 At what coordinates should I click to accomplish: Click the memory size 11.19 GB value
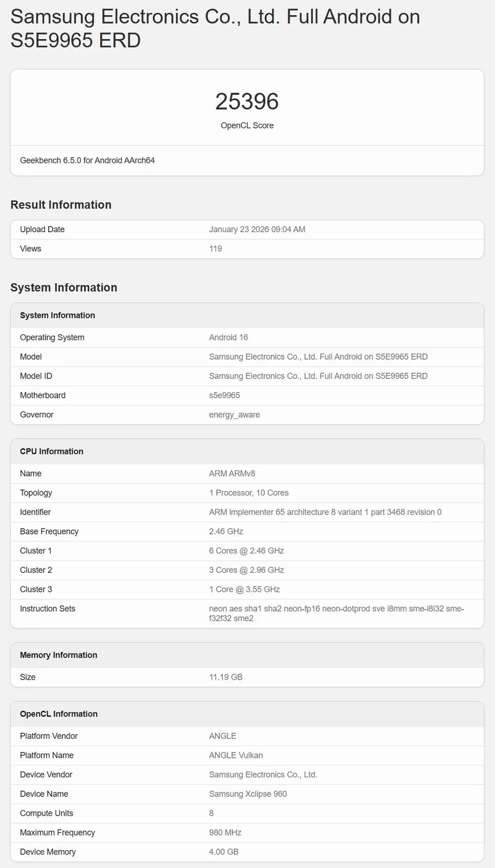226,677
